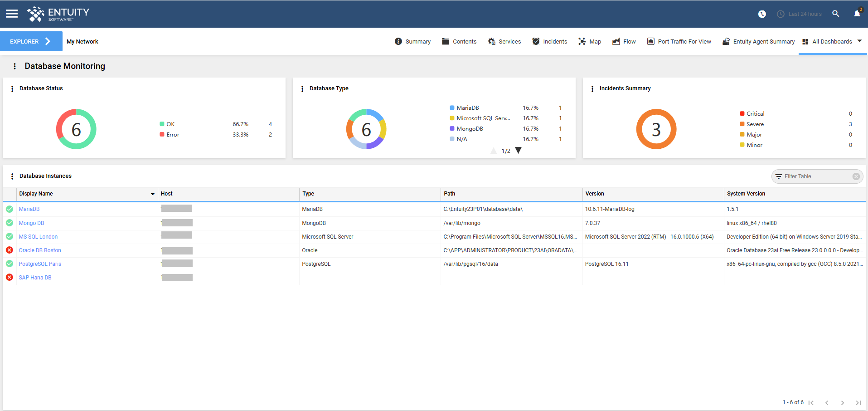
Task: Open the MariaDB instance link
Action: 29,209
